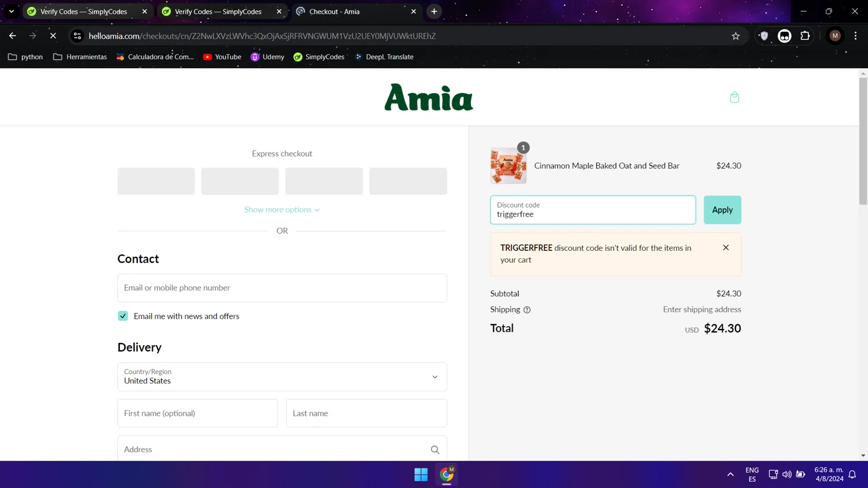Uncheck Email me with news and offers

tap(123, 316)
